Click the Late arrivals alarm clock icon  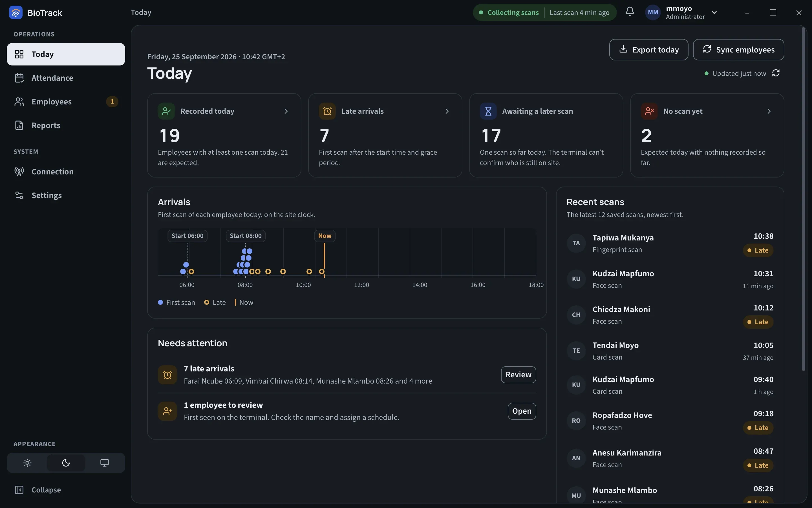click(x=327, y=111)
